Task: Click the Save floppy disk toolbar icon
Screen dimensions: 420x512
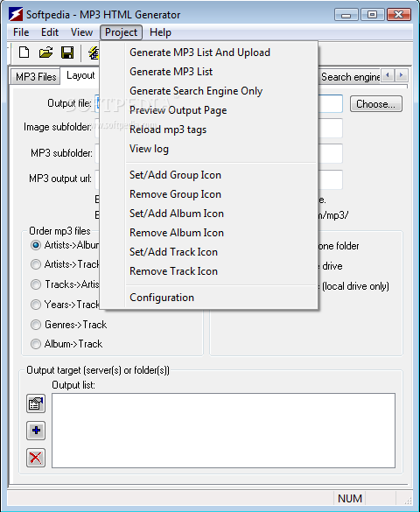Action: click(x=67, y=53)
